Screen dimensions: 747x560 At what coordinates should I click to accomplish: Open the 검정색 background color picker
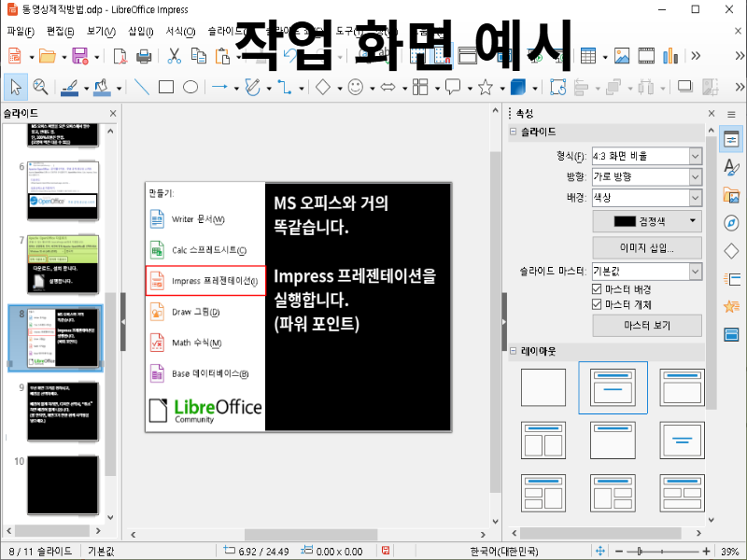click(647, 221)
